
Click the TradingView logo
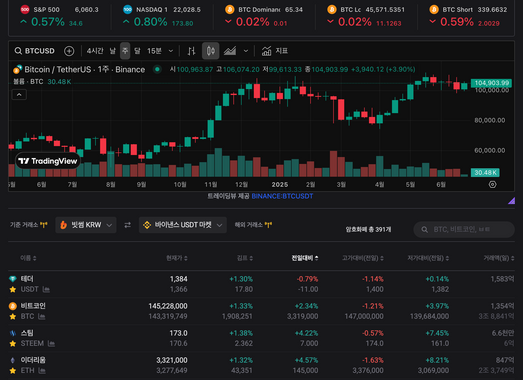click(x=48, y=161)
